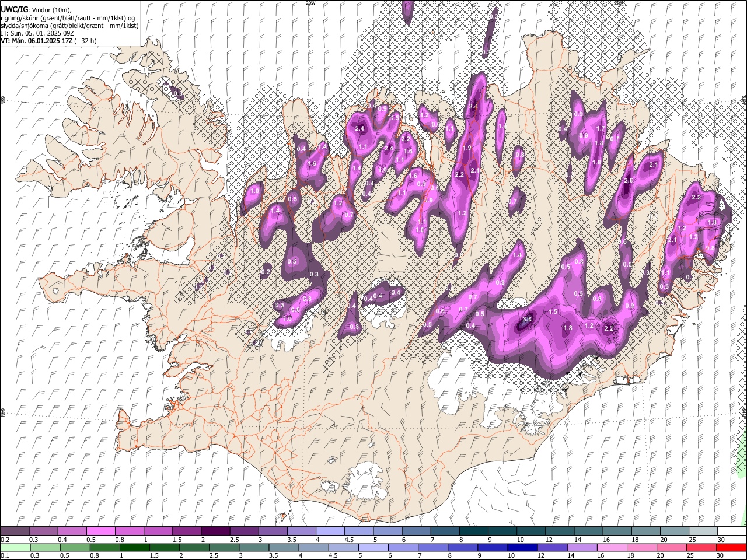The width and height of the screenshot is (747, 560).
Task: Click the white swatch above 30 in upper legend
Action: (x=732, y=531)
